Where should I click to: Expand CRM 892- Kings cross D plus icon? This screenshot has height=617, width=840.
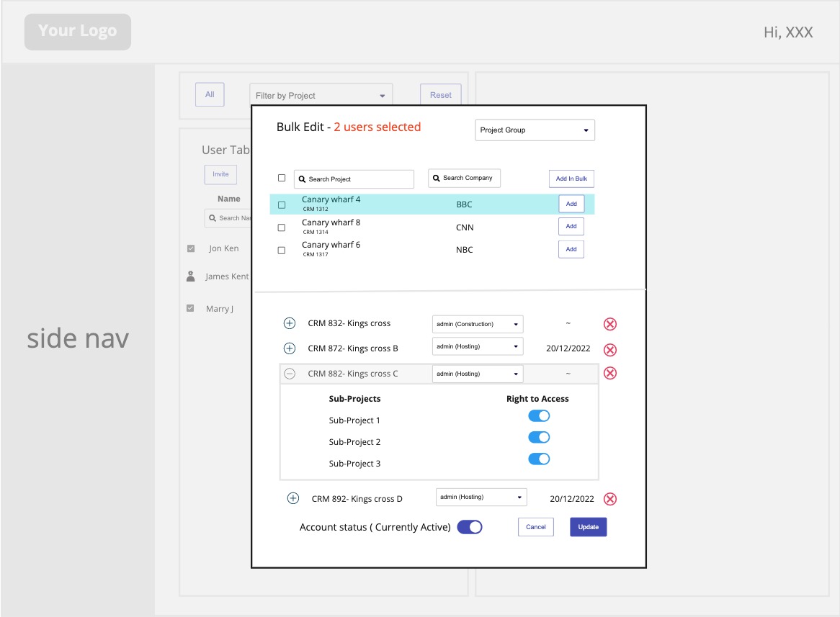[x=293, y=498]
